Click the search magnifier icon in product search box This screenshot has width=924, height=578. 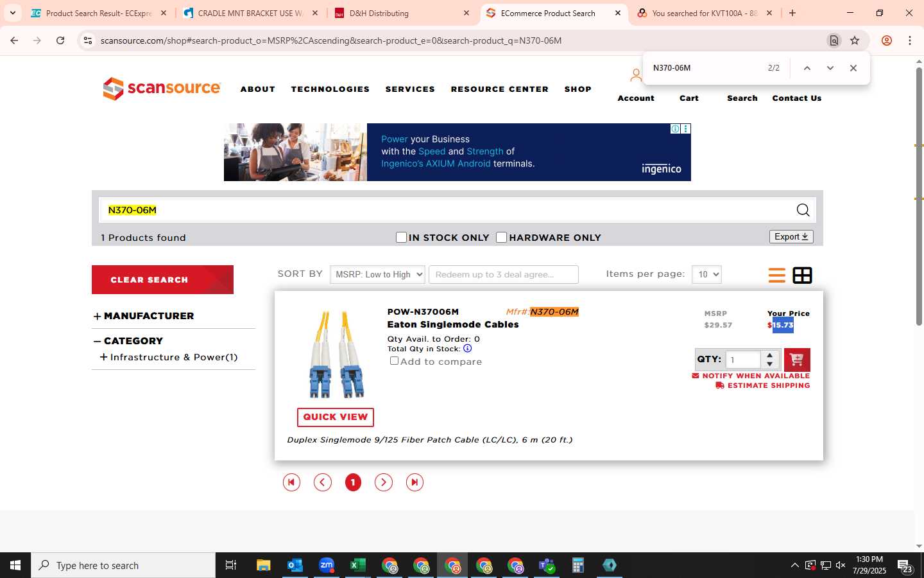point(803,210)
